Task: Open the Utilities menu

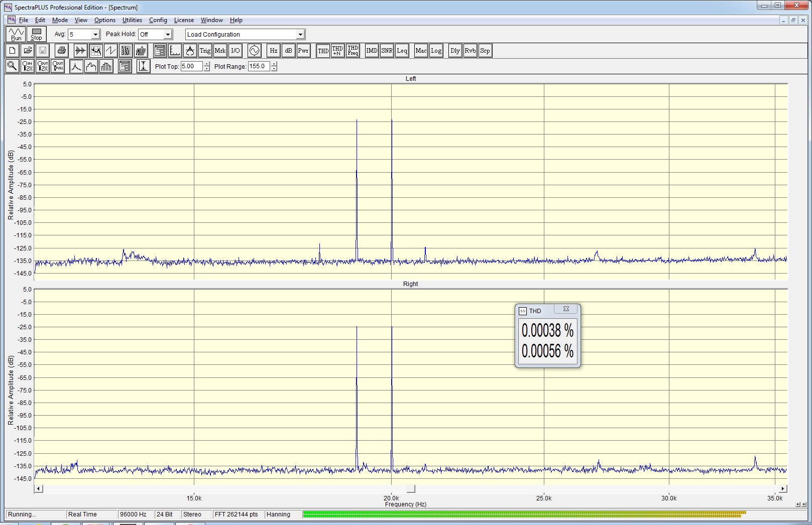Action: point(132,20)
